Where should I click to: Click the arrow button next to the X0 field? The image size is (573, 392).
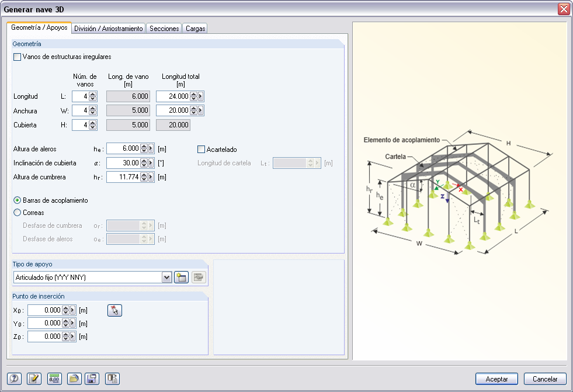pos(73,311)
